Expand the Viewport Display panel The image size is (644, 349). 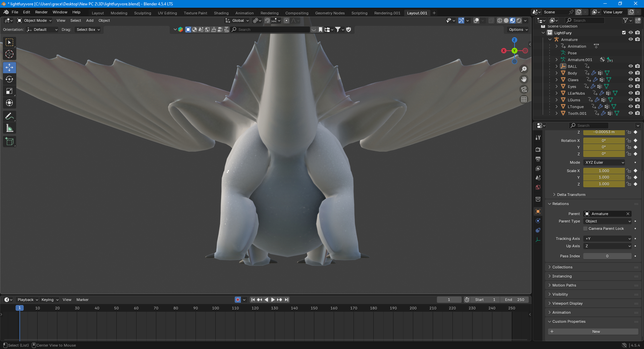click(x=567, y=303)
